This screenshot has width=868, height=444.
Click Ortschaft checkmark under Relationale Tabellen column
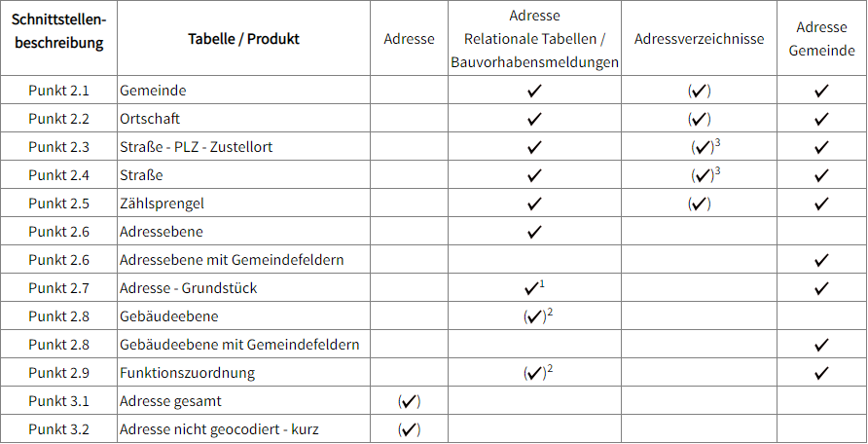tap(534, 120)
